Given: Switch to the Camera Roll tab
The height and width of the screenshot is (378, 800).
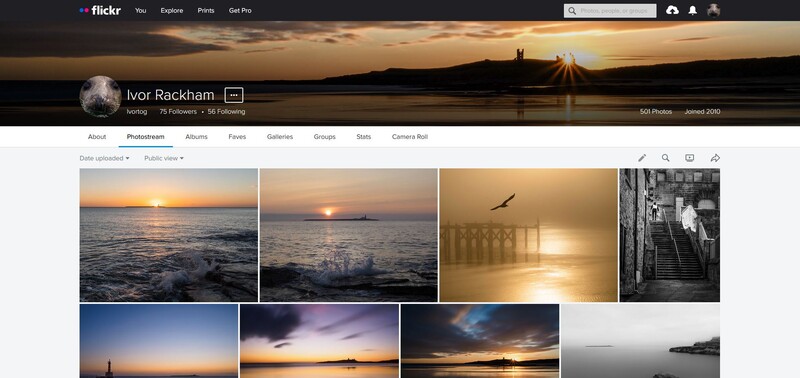Looking at the screenshot, I should tap(410, 137).
